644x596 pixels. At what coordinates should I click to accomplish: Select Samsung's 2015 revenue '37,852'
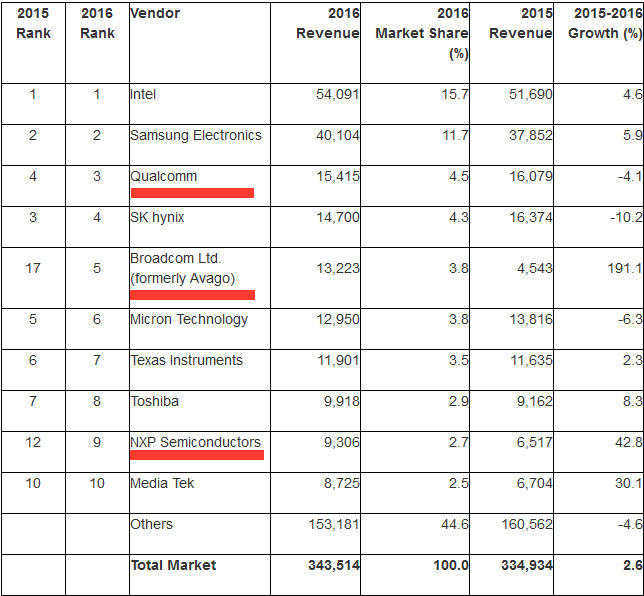tap(531, 136)
